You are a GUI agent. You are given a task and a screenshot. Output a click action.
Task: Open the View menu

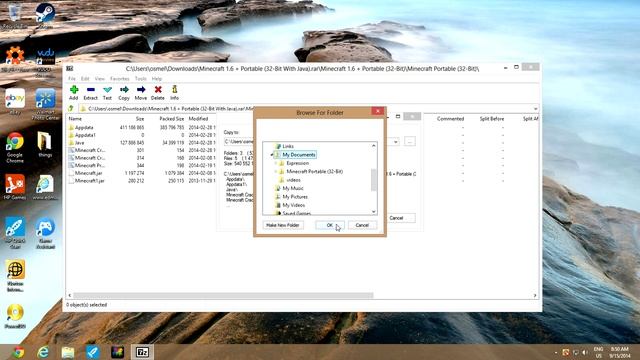click(100, 78)
